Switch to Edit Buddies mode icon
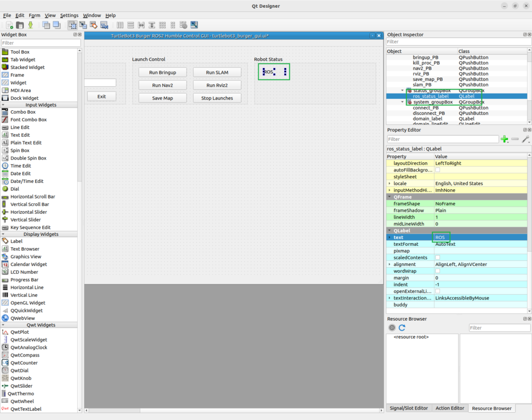532x420 pixels. tap(94, 25)
